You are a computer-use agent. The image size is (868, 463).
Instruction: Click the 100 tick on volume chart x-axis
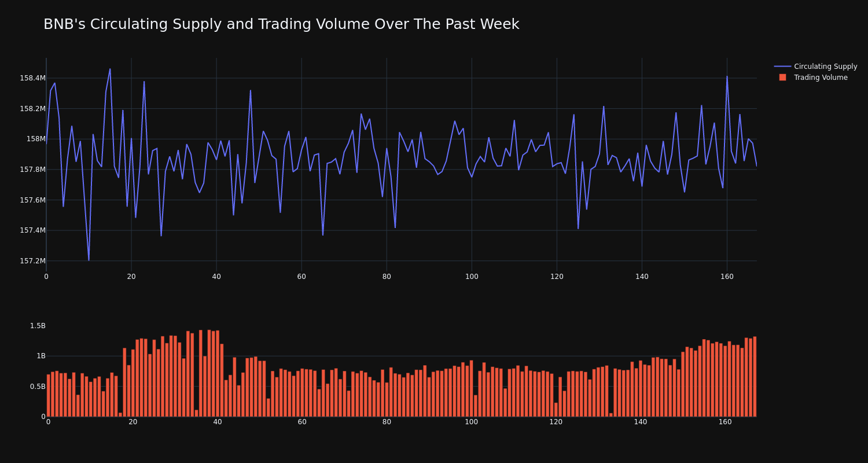tap(472, 422)
